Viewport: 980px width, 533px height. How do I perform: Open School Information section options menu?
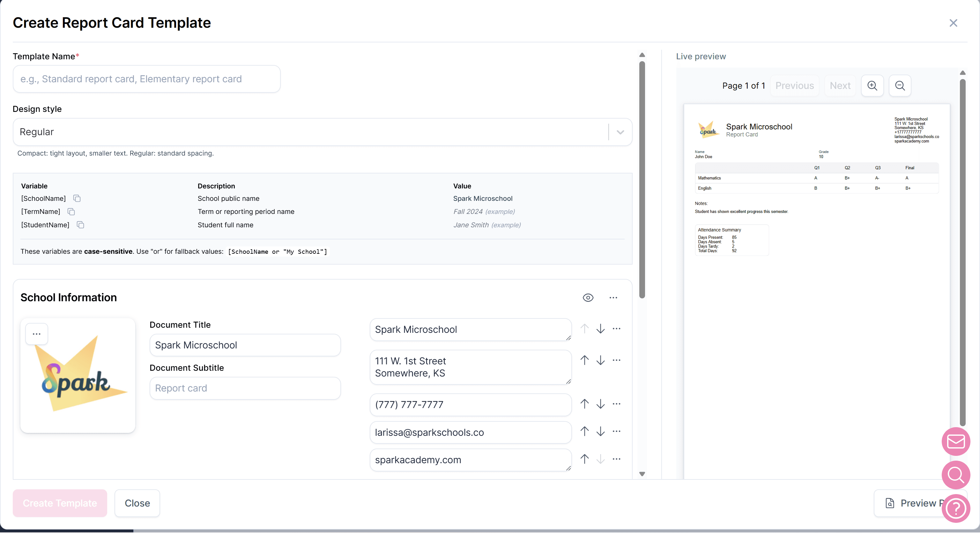pyautogui.click(x=613, y=298)
